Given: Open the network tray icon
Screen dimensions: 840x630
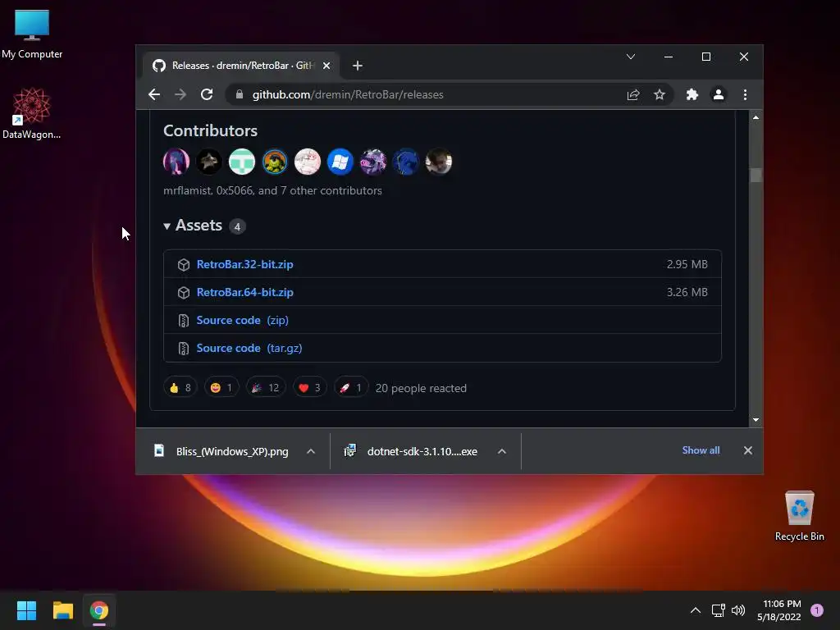Looking at the screenshot, I should point(718,610).
